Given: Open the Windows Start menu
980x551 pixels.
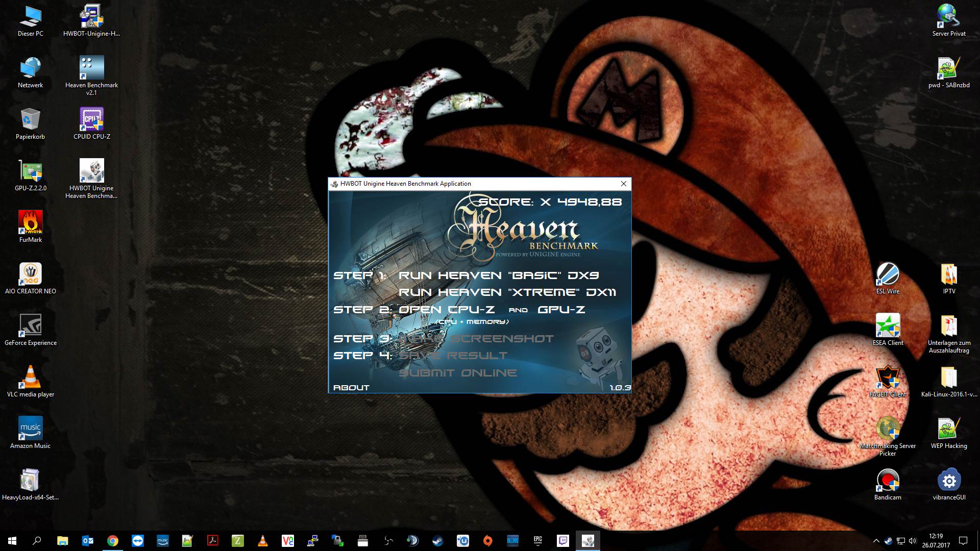Looking at the screenshot, I should (x=12, y=541).
